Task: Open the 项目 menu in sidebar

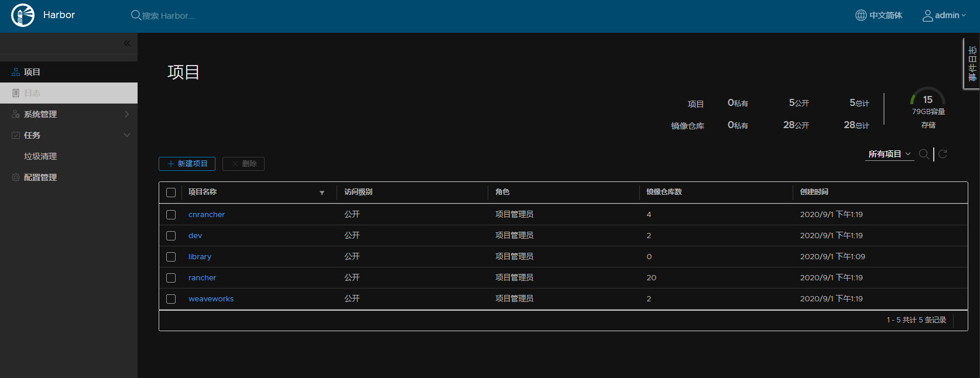Action: (x=68, y=72)
